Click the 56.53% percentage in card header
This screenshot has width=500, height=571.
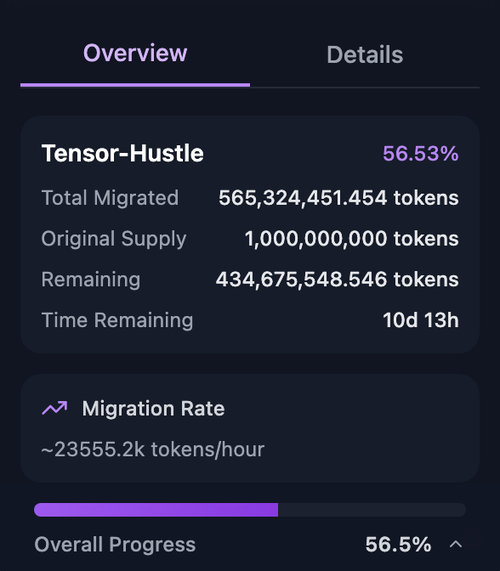pyautogui.click(x=421, y=153)
